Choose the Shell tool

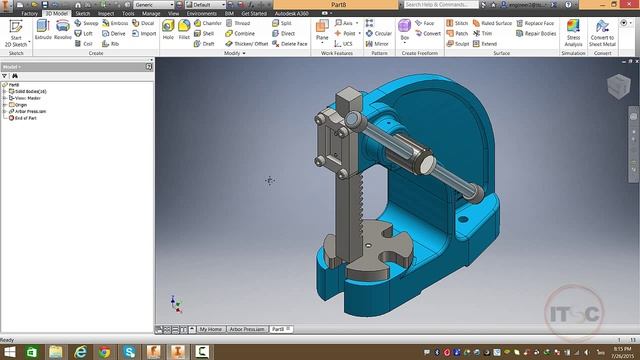(204, 33)
